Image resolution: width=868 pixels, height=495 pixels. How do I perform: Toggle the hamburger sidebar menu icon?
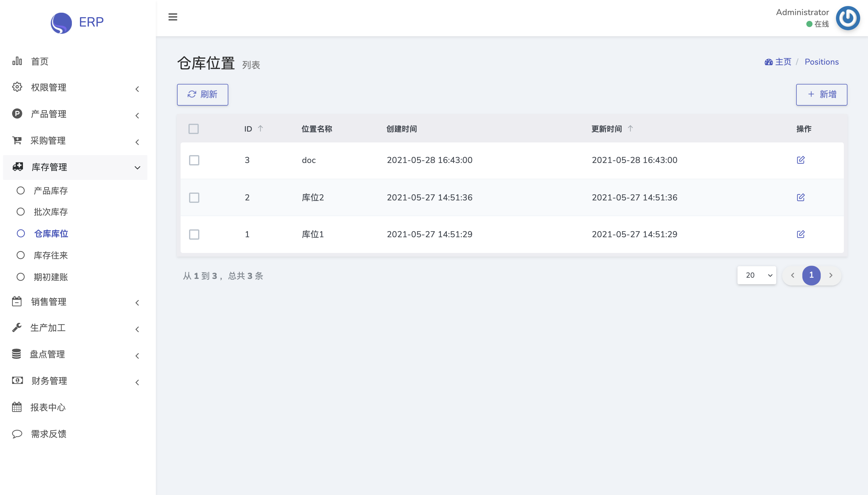[x=173, y=17]
